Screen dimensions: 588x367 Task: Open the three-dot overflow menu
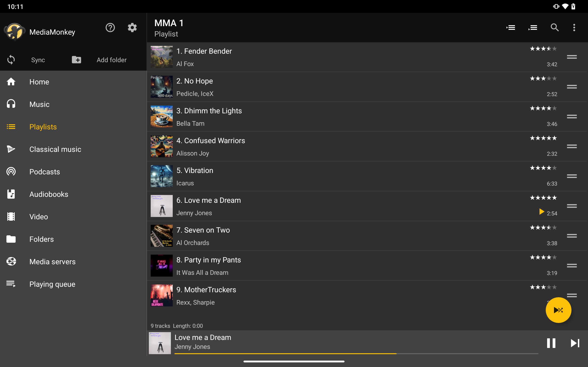pyautogui.click(x=574, y=28)
